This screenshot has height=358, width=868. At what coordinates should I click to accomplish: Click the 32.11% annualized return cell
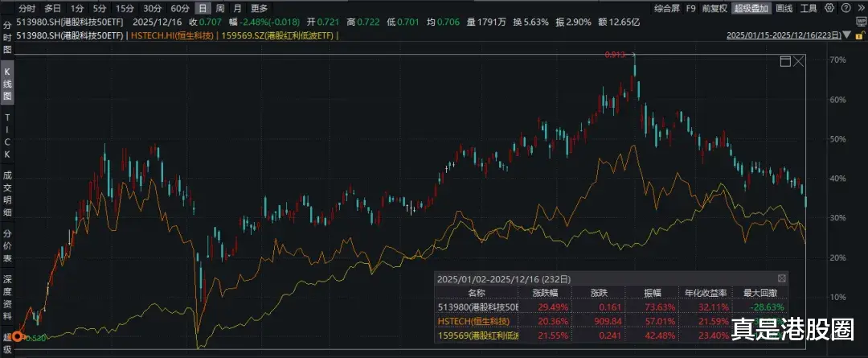[x=714, y=307]
